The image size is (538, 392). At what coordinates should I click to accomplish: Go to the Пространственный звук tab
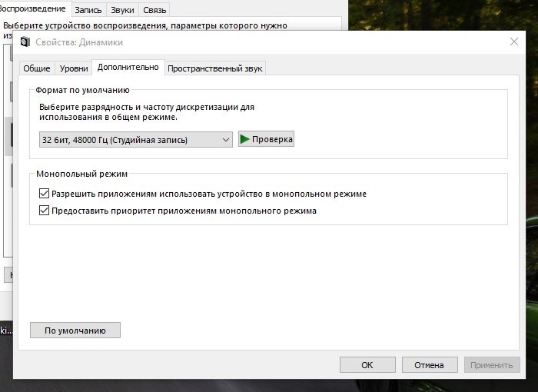click(214, 68)
